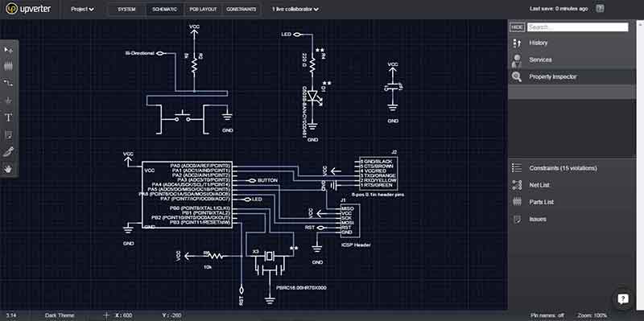Select the J2 6-pos header component
This screenshot has width=644, height=321.
(x=378, y=173)
